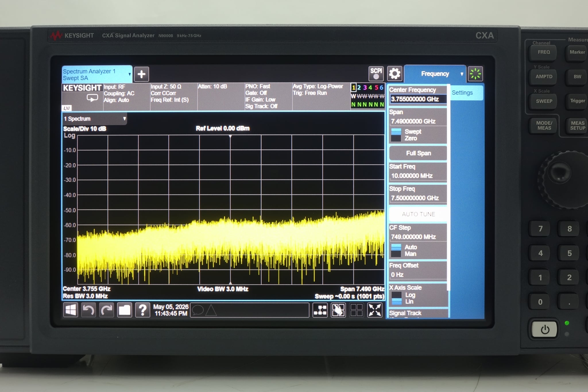This screenshot has height=392, width=588.
Task: Toggle X Axis Scale Log/Lin switch
Action: point(397,298)
